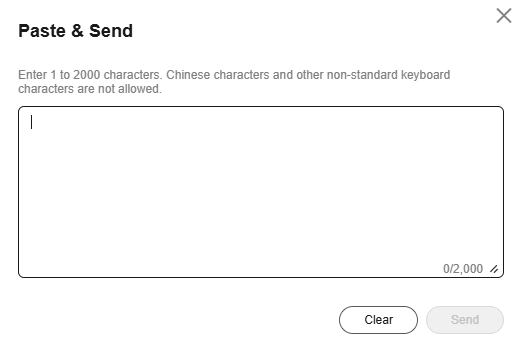The width and height of the screenshot is (528, 360).
Task: Click the character limit instruction text
Action: 234,82
